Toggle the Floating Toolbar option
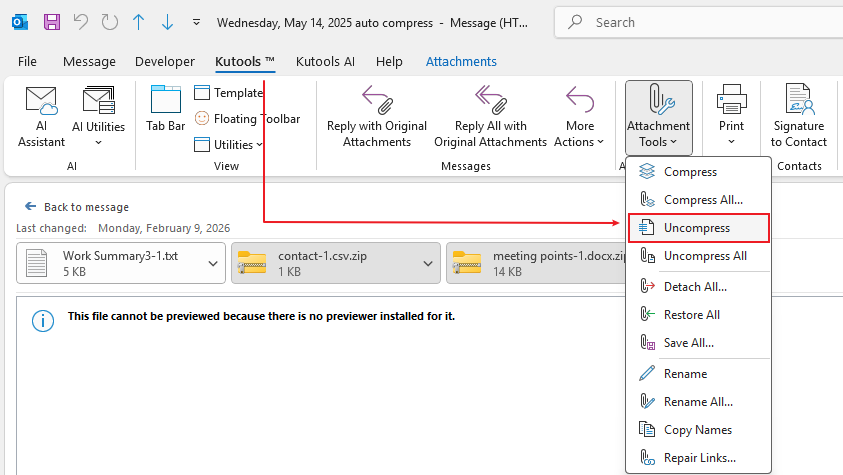Screen dimensions: 843x475 click(247, 119)
